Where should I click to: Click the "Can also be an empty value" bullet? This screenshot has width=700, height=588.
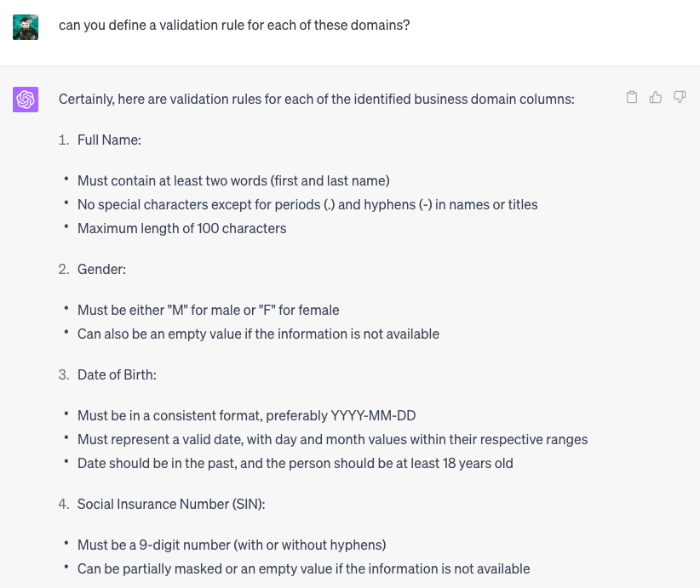(x=258, y=334)
